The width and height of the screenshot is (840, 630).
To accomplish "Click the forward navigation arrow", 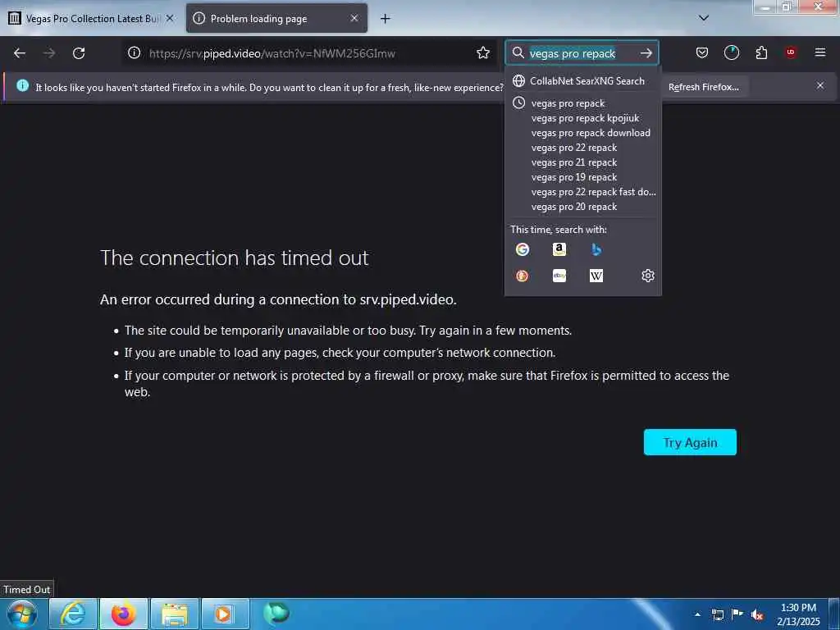I will [x=49, y=53].
